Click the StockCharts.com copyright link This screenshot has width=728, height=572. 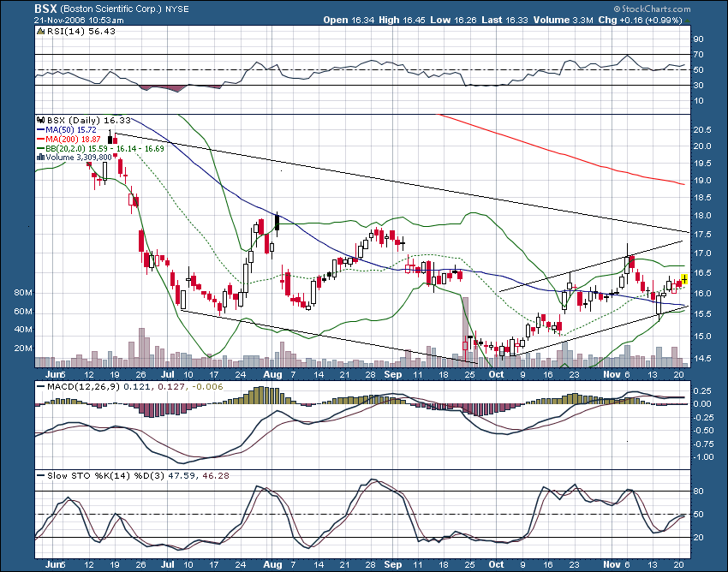click(652, 9)
